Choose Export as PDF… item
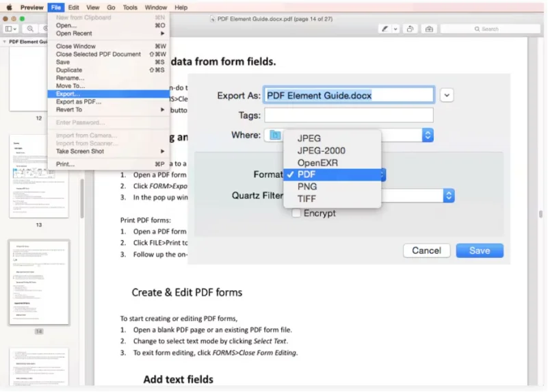This screenshot has width=548, height=392. pyautogui.click(x=109, y=102)
